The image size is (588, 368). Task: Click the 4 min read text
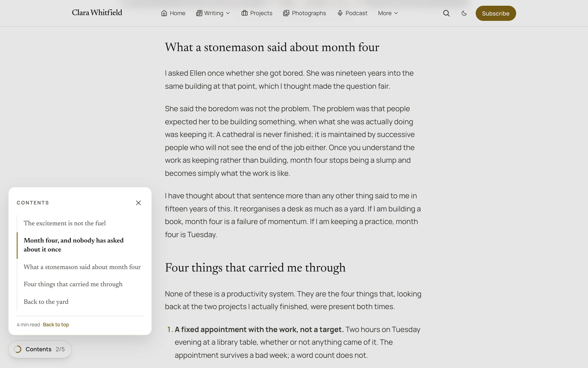pos(28,324)
